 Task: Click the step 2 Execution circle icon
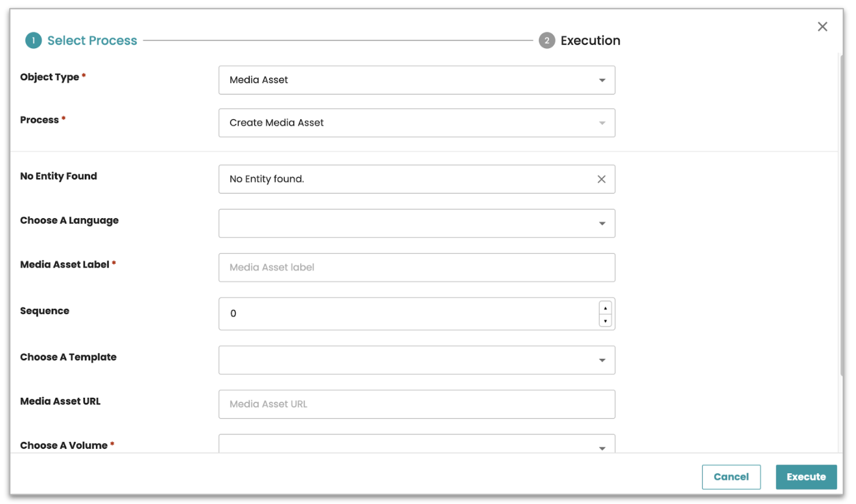[x=546, y=41]
